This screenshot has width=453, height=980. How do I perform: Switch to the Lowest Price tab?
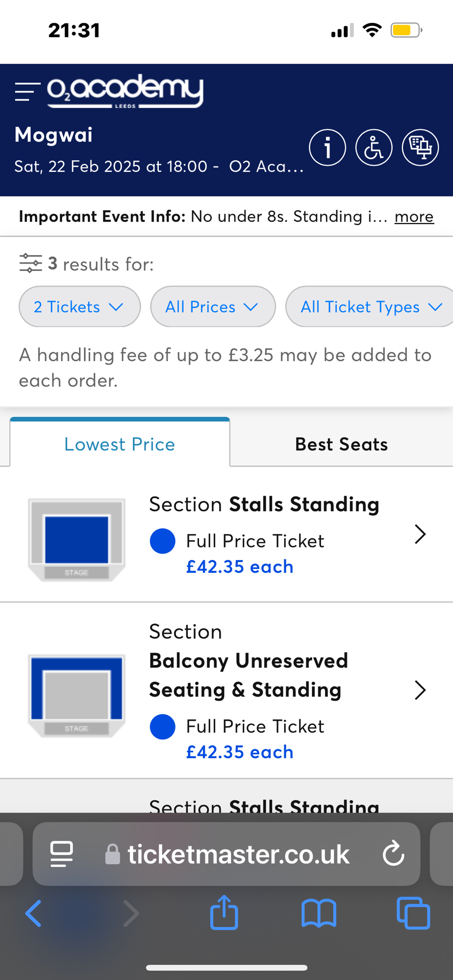(x=120, y=444)
